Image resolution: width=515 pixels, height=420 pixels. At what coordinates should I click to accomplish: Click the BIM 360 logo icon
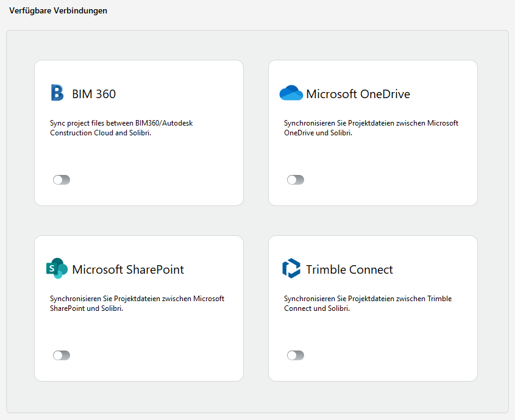click(57, 93)
